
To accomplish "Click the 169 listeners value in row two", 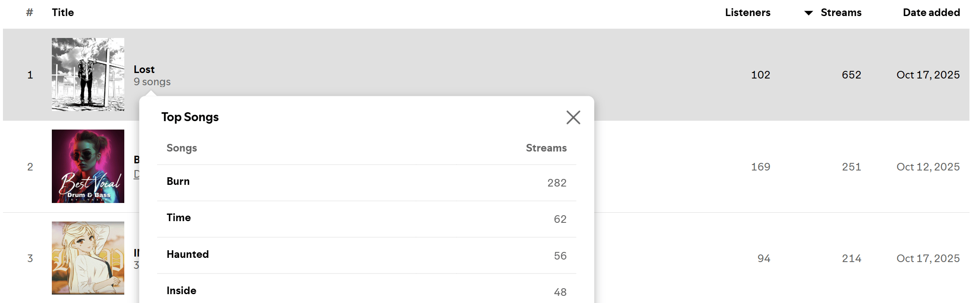I will tap(760, 167).
